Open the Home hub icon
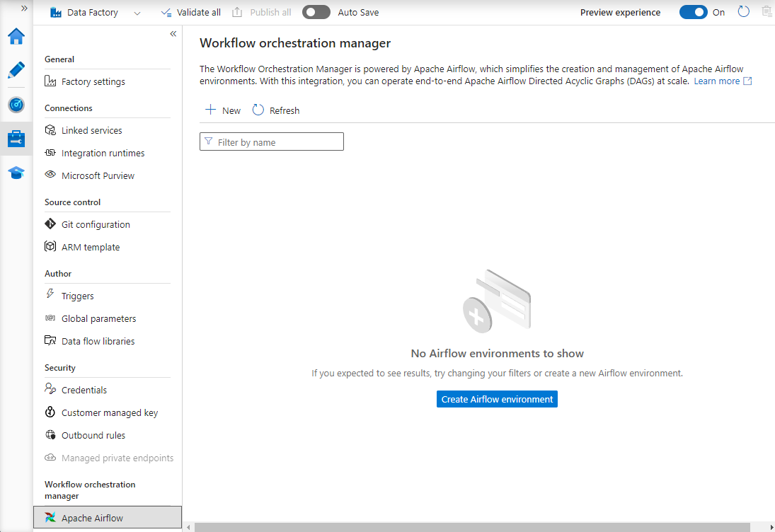 tap(16, 36)
